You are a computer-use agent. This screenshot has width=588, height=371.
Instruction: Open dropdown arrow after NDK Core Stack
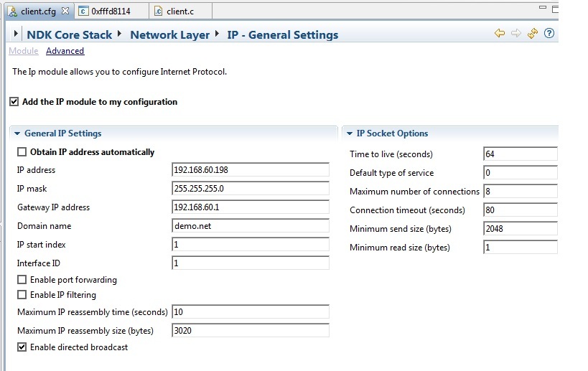click(119, 34)
